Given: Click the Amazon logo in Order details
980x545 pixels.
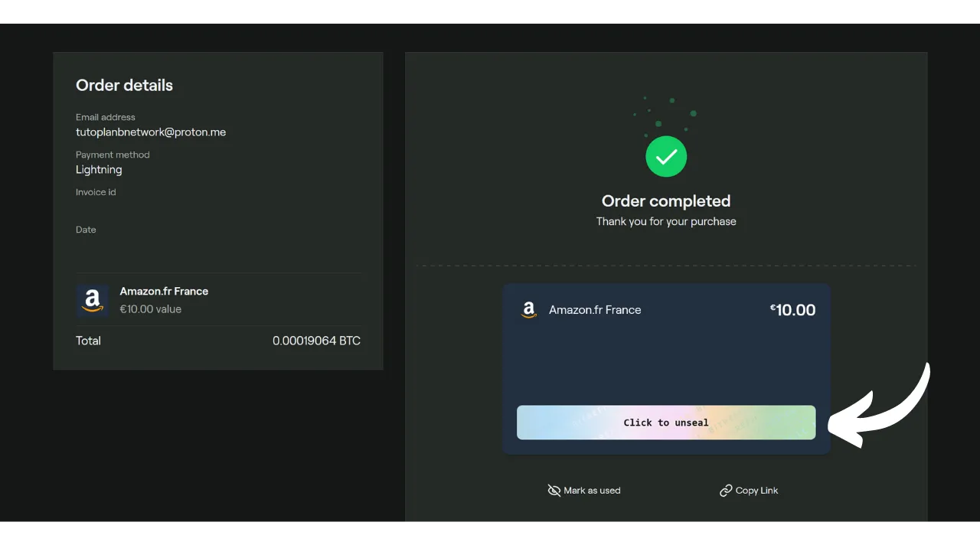Looking at the screenshot, I should [x=92, y=299].
